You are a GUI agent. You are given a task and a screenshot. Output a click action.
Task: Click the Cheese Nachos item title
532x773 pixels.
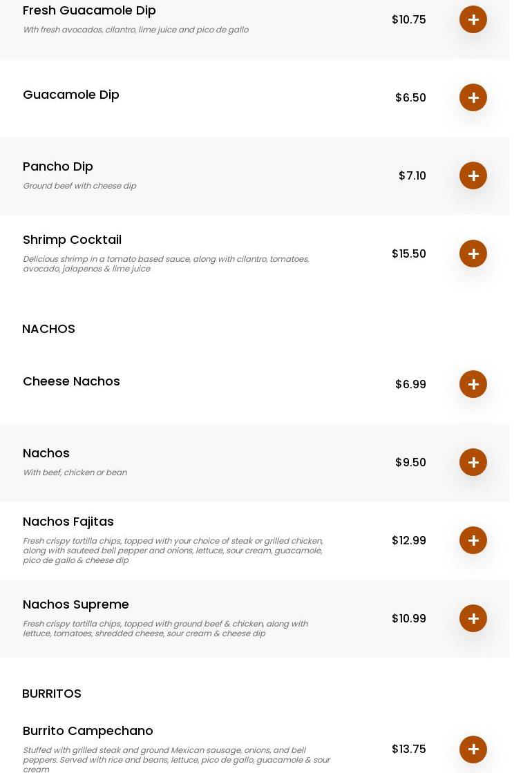(x=71, y=381)
